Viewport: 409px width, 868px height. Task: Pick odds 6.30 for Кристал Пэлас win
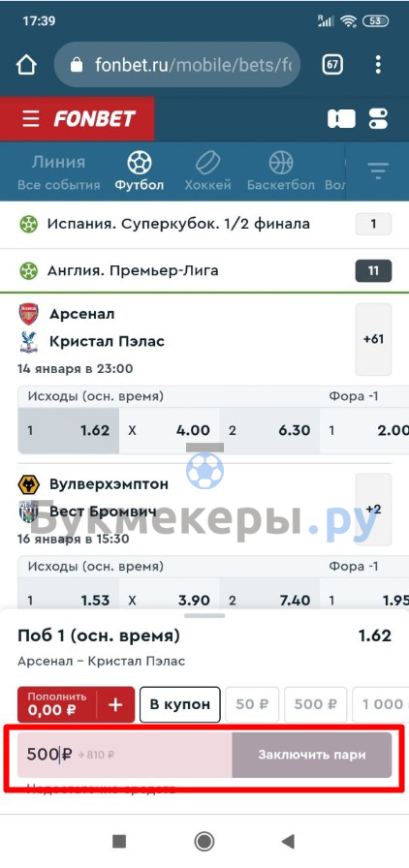[269, 430]
